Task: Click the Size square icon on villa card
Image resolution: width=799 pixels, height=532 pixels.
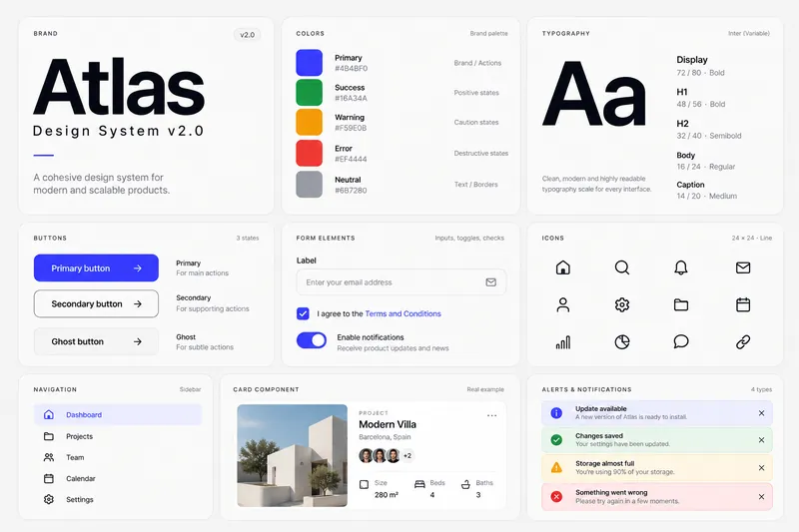Action: click(364, 484)
